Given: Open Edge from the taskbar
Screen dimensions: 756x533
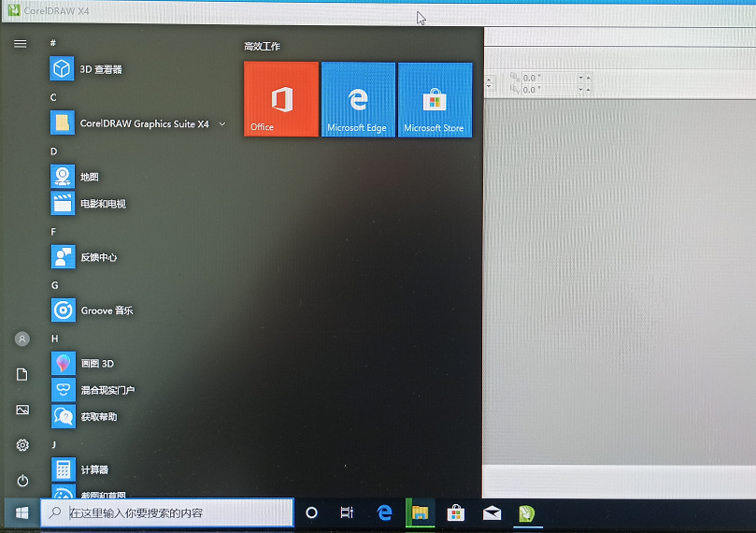Looking at the screenshot, I should pyautogui.click(x=384, y=512).
